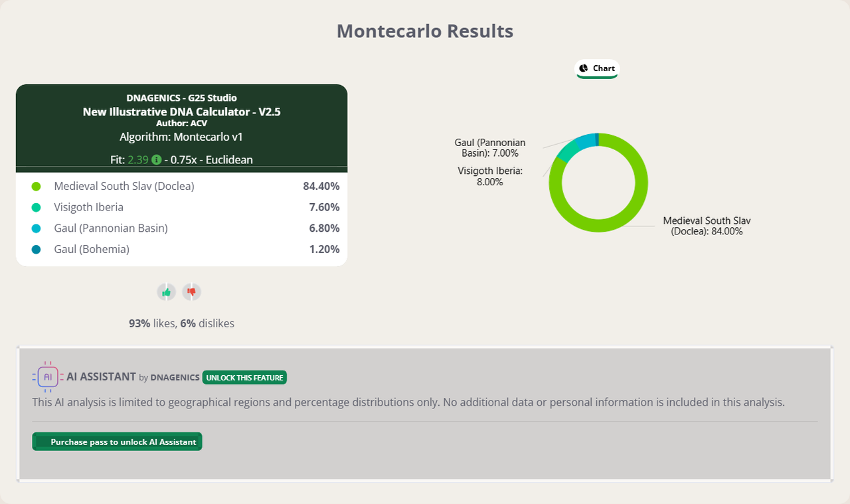Click the Unlock This Feature badge

tap(244, 377)
